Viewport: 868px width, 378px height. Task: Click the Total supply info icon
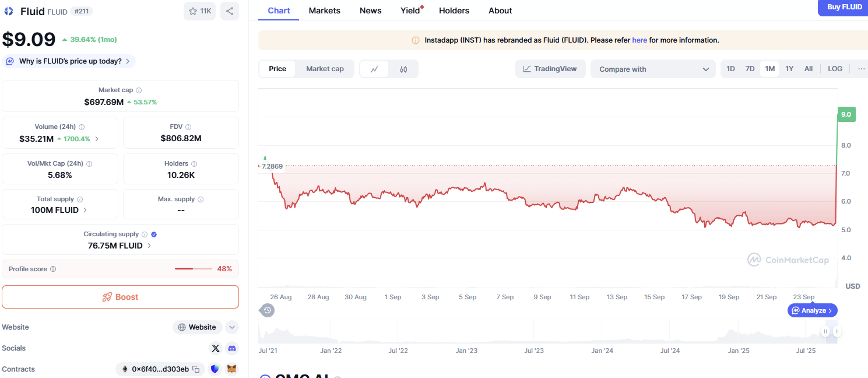click(80, 199)
